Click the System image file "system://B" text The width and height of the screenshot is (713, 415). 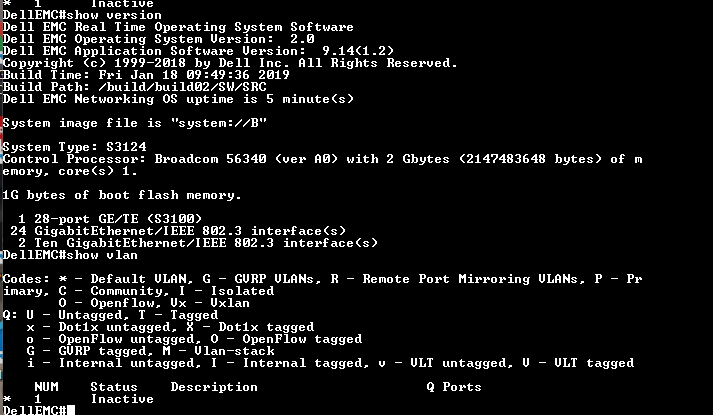tap(135, 123)
